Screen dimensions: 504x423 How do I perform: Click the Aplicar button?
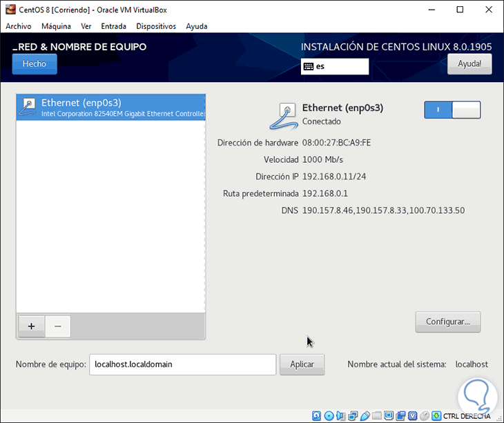pyautogui.click(x=302, y=364)
